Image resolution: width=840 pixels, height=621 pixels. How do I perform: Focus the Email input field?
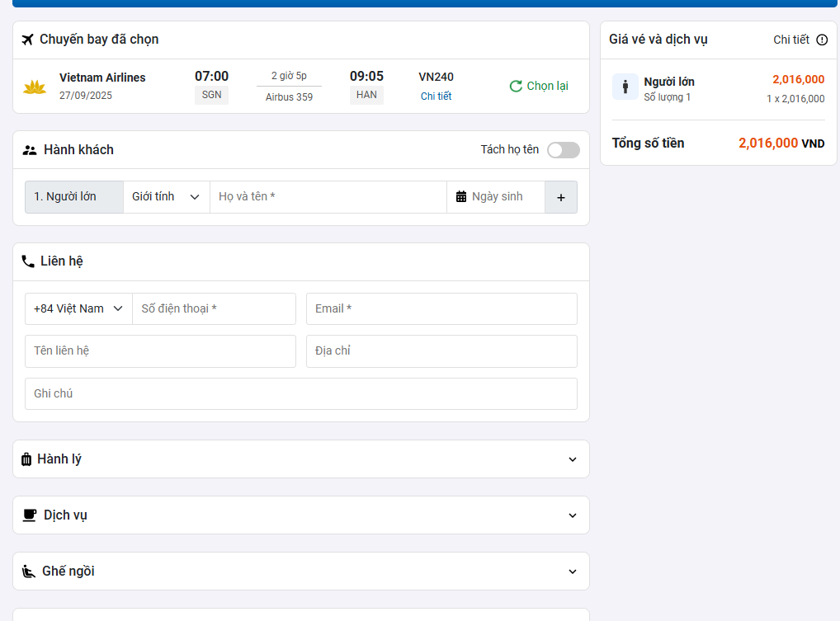click(441, 308)
